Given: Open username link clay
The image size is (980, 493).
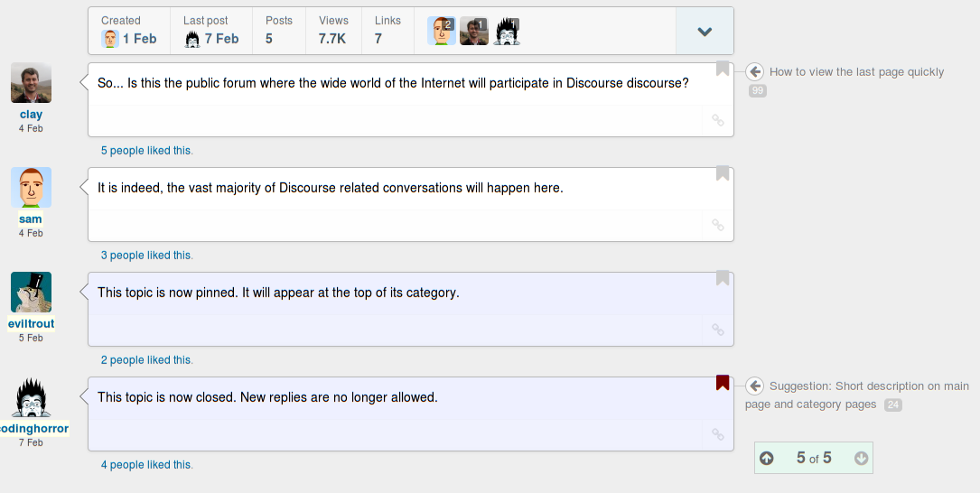Looking at the screenshot, I should [x=32, y=115].
